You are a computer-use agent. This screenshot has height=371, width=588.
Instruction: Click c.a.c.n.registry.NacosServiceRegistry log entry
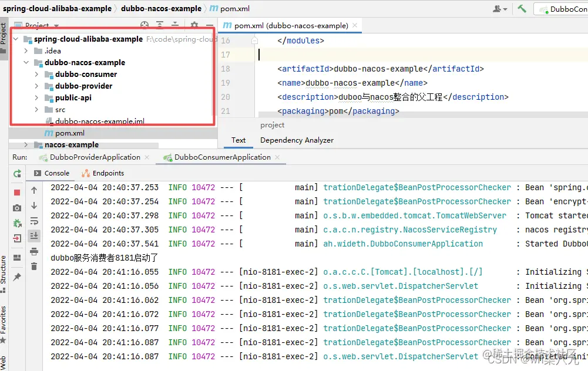tap(410, 230)
